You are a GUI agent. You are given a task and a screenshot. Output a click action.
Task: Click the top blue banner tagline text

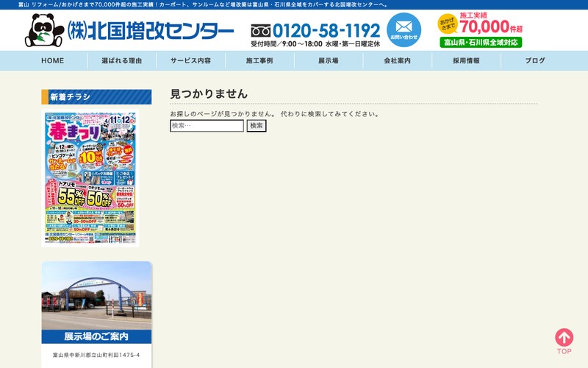[x=204, y=4]
